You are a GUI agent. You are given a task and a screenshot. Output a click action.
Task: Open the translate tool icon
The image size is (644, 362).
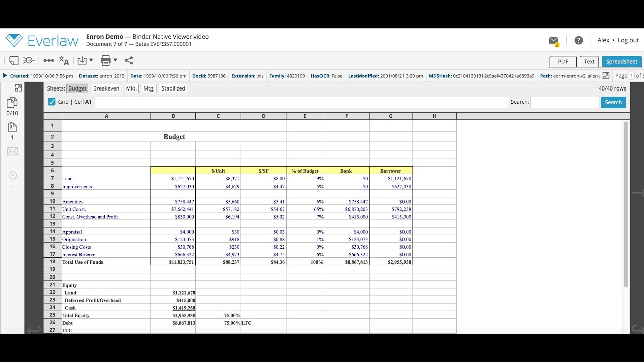click(64, 60)
